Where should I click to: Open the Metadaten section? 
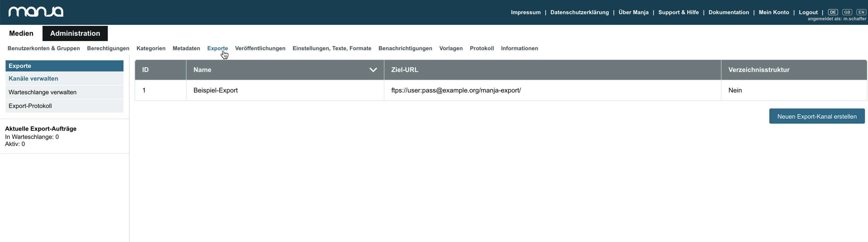(x=186, y=48)
